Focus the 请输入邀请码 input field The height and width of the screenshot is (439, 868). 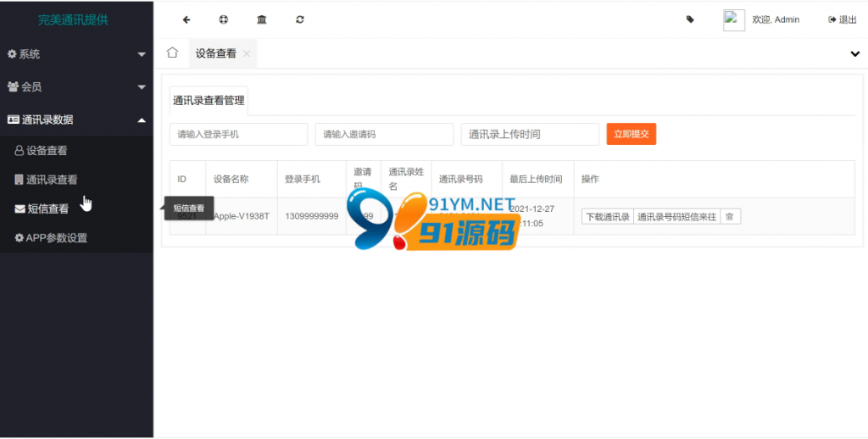click(x=384, y=134)
